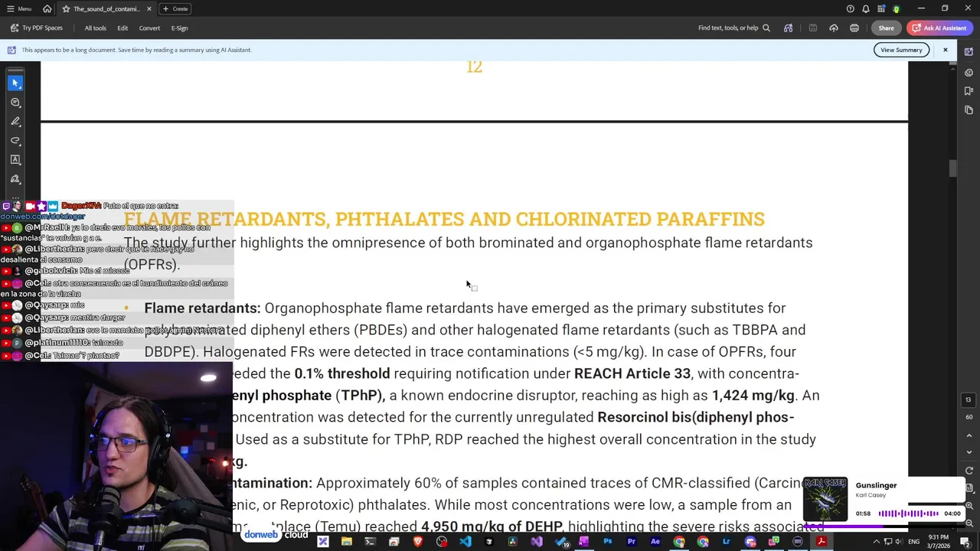This screenshot has width=980, height=551.
Task: Click heading FLAME RETARDANTS, PHTHALATES AND CHLORINATED PARAFFINS
Action: click(x=444, y=219)
